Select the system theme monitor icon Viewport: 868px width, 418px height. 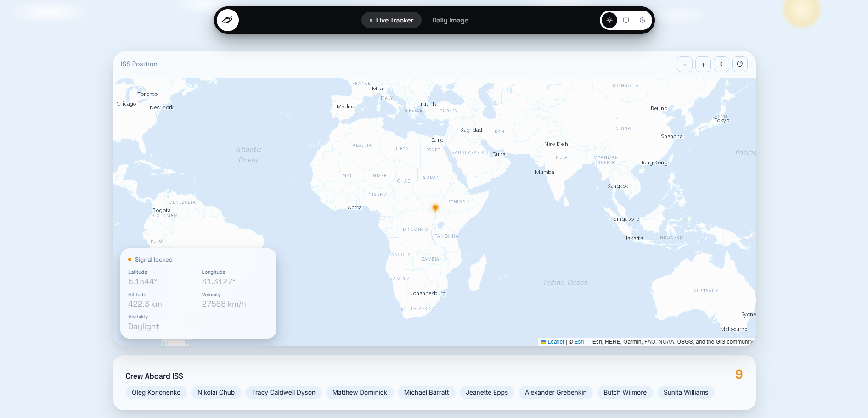[x=626, y=20]
